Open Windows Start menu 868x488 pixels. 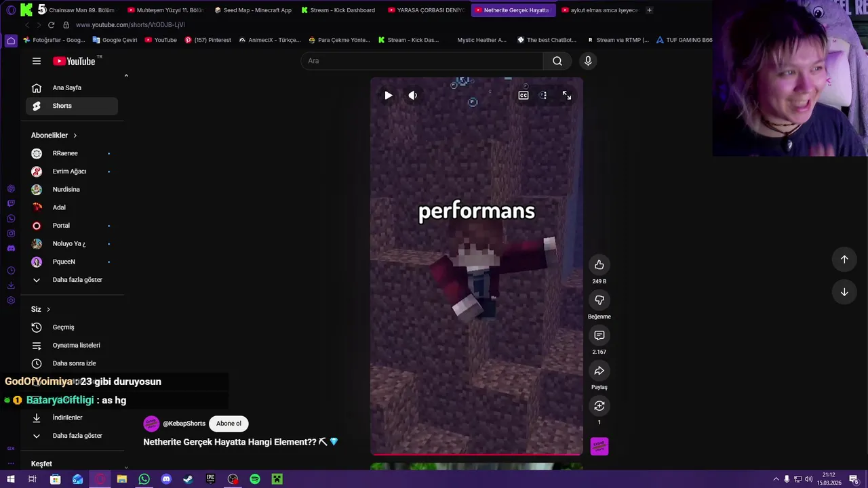click(x=10, y=479)
